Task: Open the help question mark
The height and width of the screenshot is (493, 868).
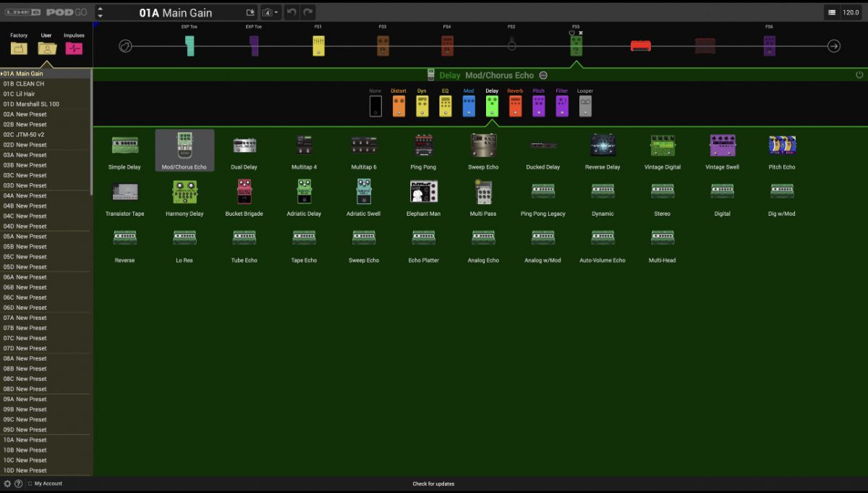Action: [x=18, y=484]
